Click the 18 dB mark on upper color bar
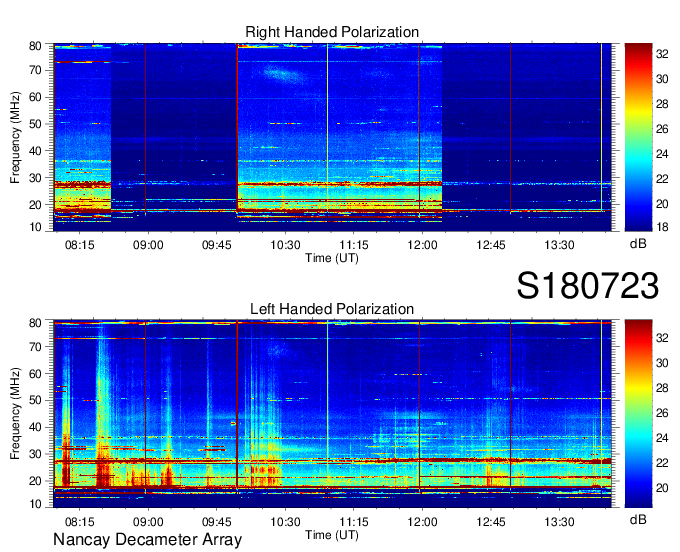680x552 pixels. coord(662,227)
